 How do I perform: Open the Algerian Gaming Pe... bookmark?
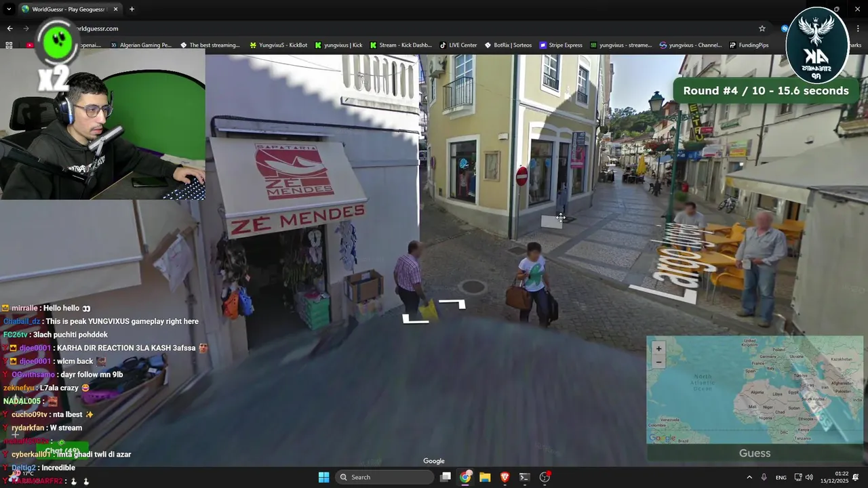tap(141, 45)
